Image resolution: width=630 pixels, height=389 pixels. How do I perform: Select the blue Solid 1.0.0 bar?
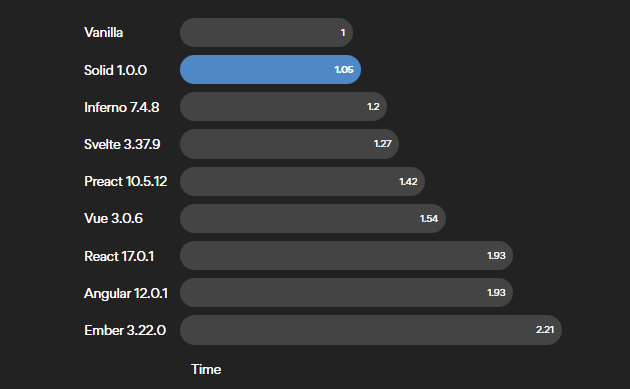(270, 70)
